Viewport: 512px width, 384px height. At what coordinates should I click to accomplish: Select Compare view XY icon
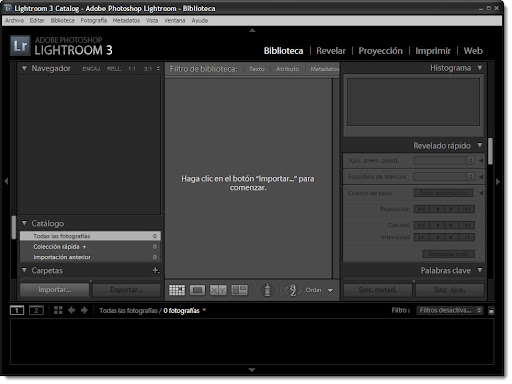tap(218, 290)
